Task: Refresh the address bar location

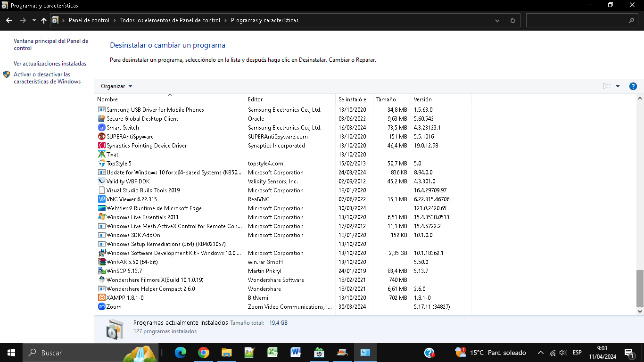Action: pyautogui.click(x=512, y=20)
